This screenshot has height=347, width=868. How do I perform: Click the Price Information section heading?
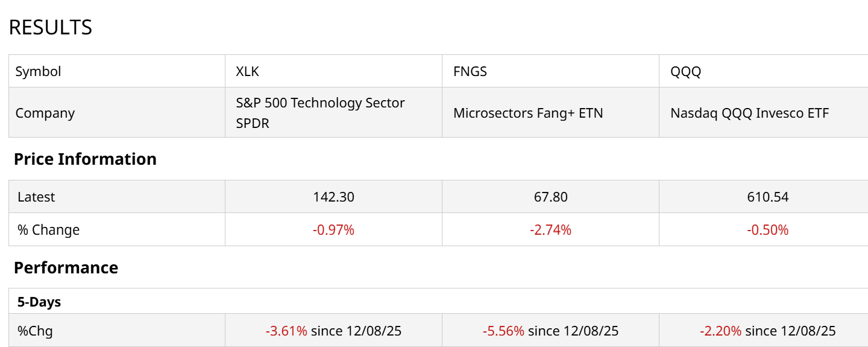coord(85,159)
